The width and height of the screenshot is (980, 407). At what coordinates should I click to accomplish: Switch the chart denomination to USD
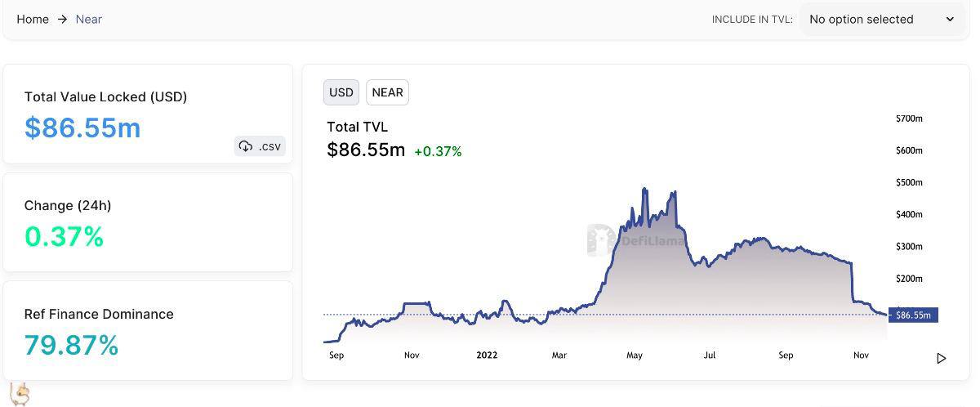pyautogui.click(x=341, y=92)
